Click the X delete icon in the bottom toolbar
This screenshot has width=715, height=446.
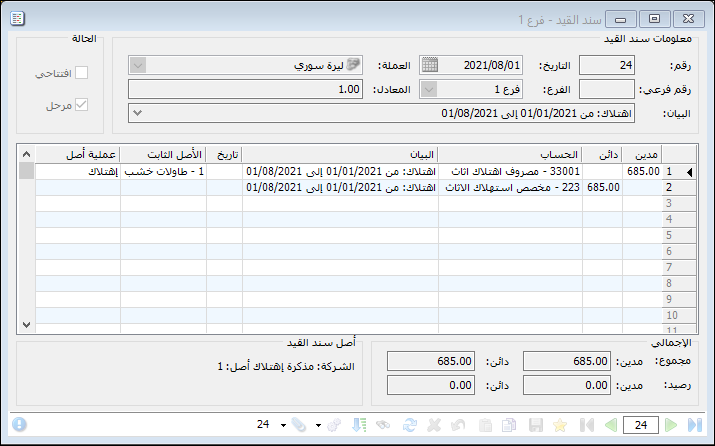[434, 425]
